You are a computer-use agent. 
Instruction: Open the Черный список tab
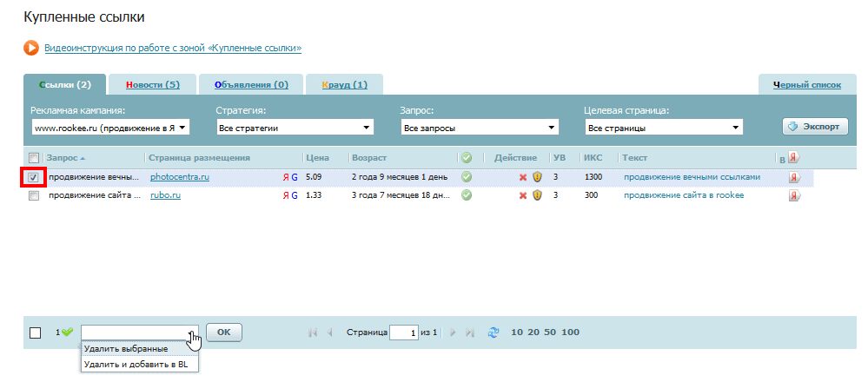(x=806, y=84)
